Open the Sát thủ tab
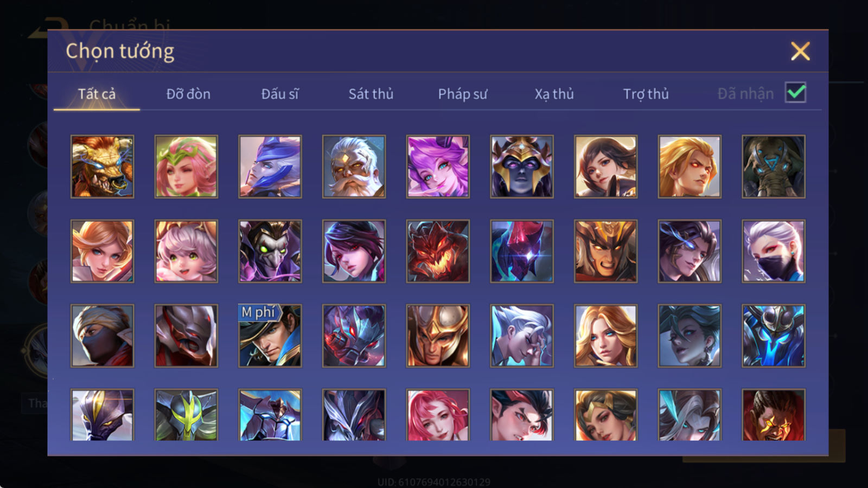The image size is (868, 488). pos(371,94)
